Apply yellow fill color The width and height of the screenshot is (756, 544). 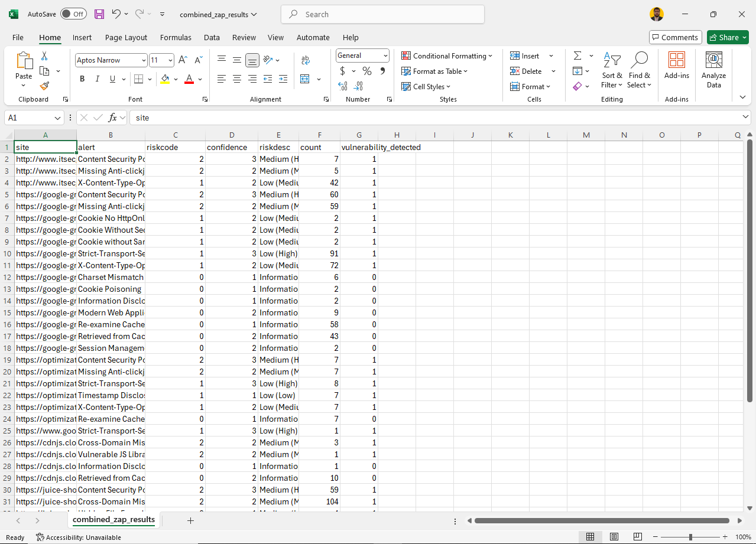(x=165, y=79)
